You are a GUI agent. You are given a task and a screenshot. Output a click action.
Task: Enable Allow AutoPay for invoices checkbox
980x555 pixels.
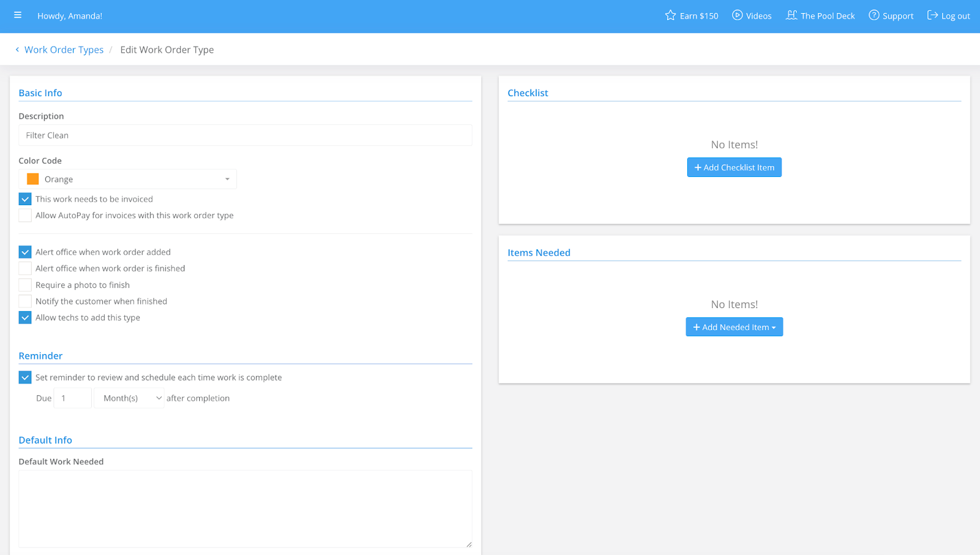click(x=25, y=216)
